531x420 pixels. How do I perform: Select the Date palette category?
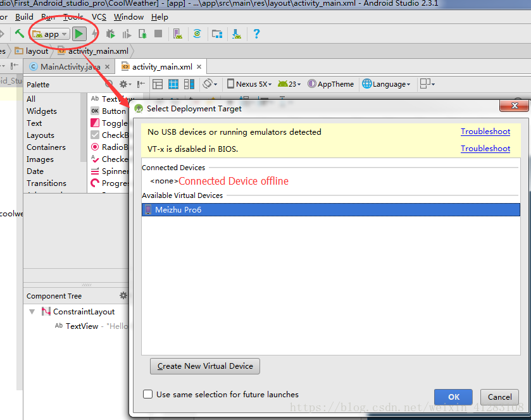[35, 171]
